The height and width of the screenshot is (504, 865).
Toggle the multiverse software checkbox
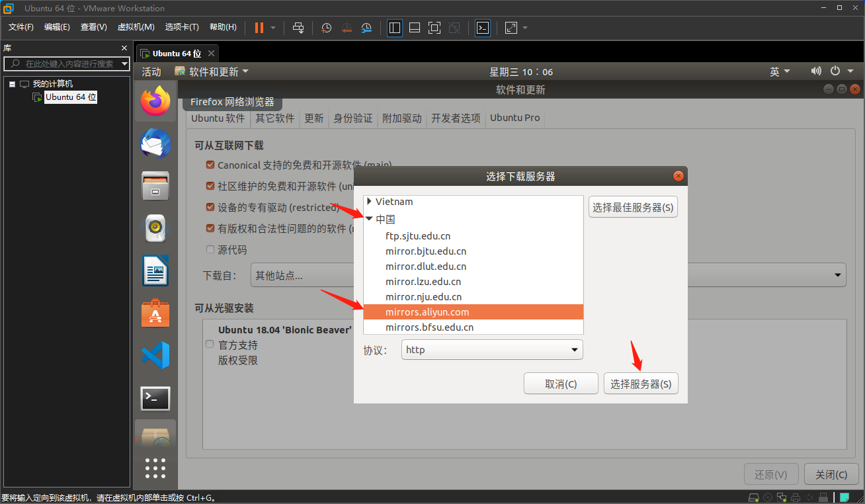210,228
